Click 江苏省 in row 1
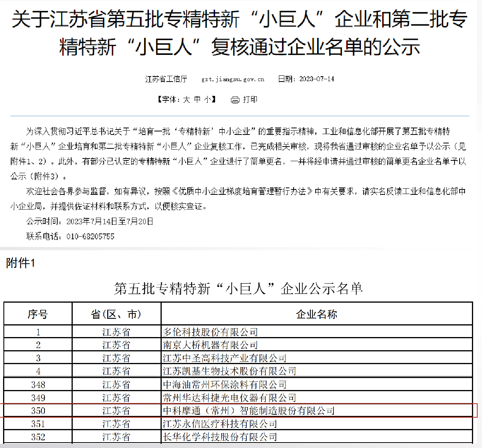 pyautogui.click(x=116, y=332)
